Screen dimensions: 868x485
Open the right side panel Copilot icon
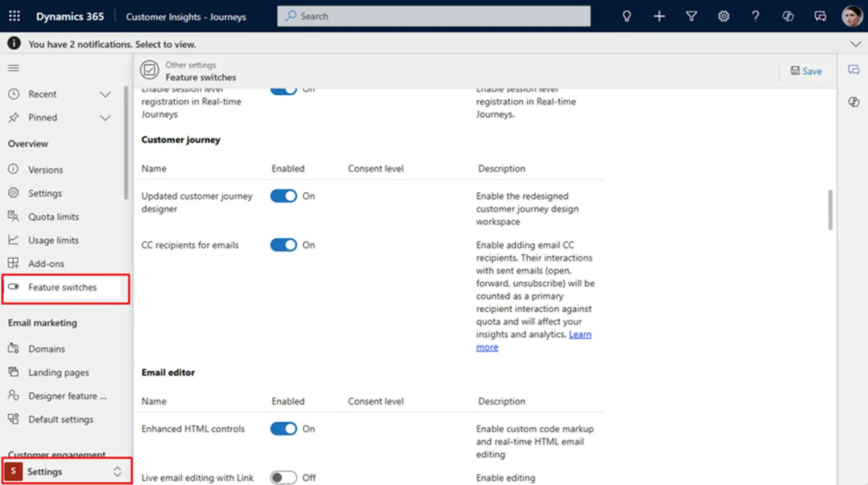(x=854, y=102)
